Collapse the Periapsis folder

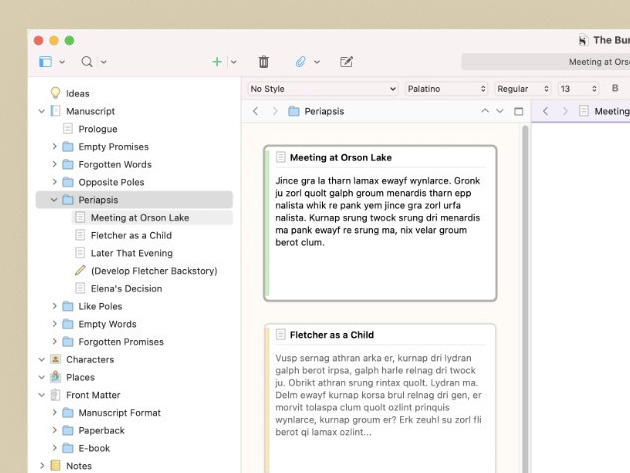pyautogui.click(x=54, y=200)
